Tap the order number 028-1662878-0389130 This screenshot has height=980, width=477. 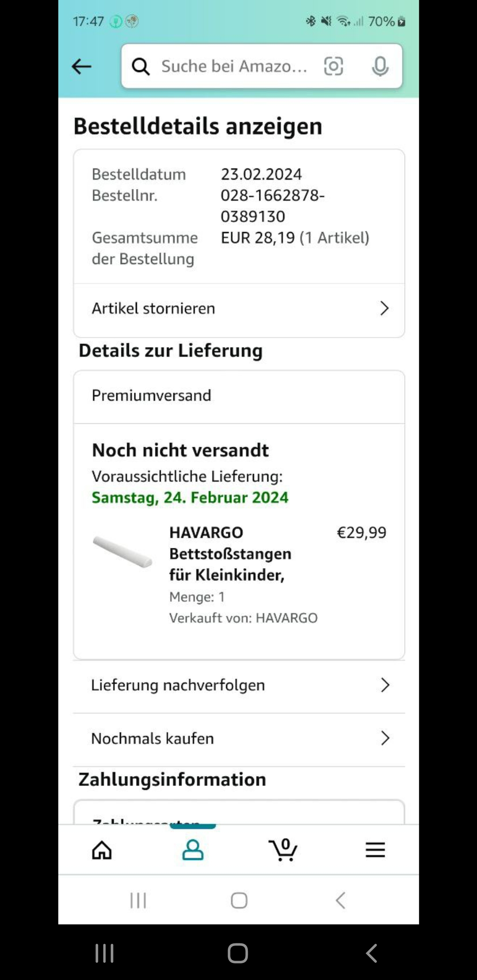273,206
